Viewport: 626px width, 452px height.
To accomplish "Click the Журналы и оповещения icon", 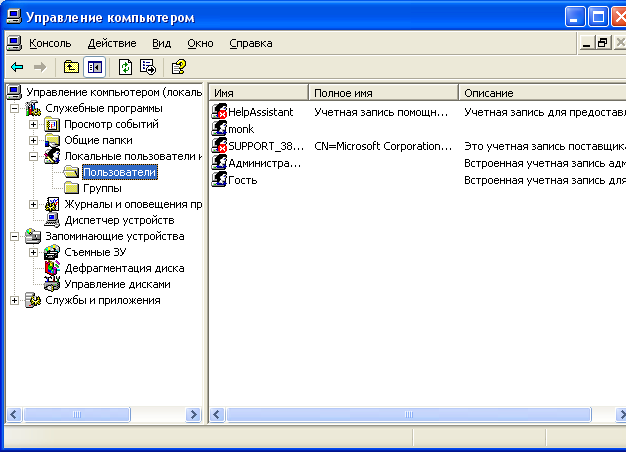I will click(52, 204).
